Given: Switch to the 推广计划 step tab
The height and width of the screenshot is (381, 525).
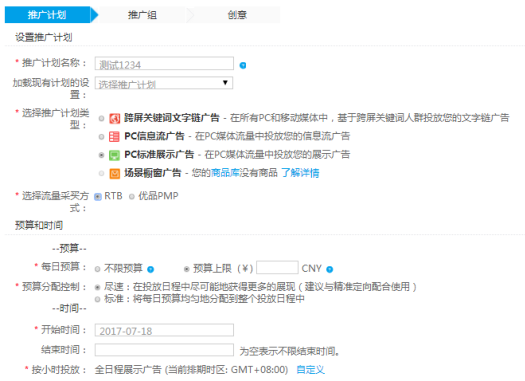Looking at the screenshot, I should pos(47,15).
